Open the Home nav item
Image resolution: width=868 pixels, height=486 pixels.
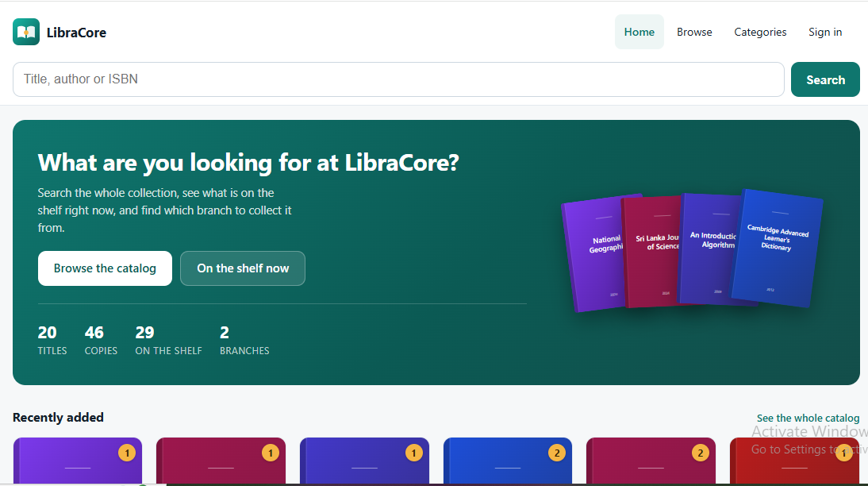point(639,32)
